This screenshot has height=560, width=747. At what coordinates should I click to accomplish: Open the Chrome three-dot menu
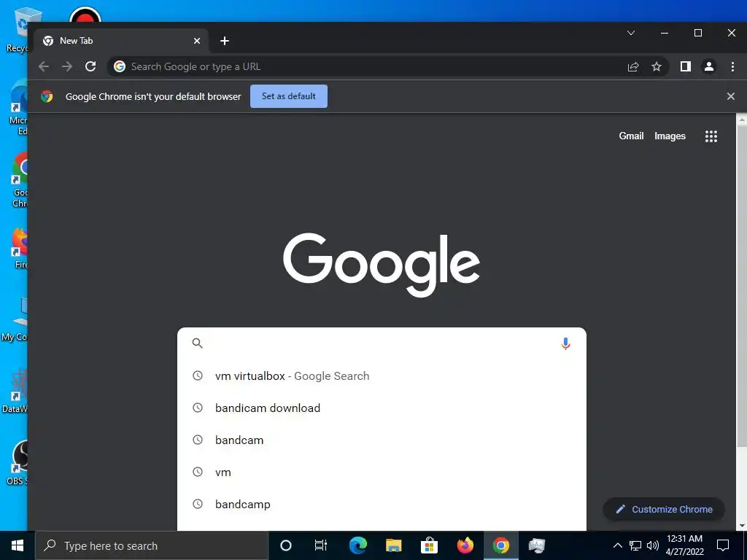coord(732,66)
